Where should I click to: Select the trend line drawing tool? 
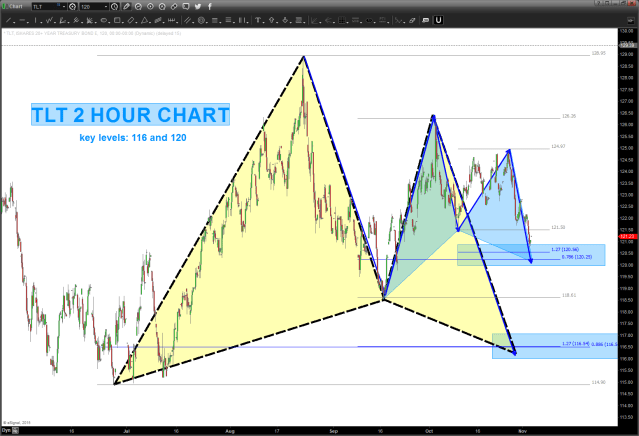point(8,20)
